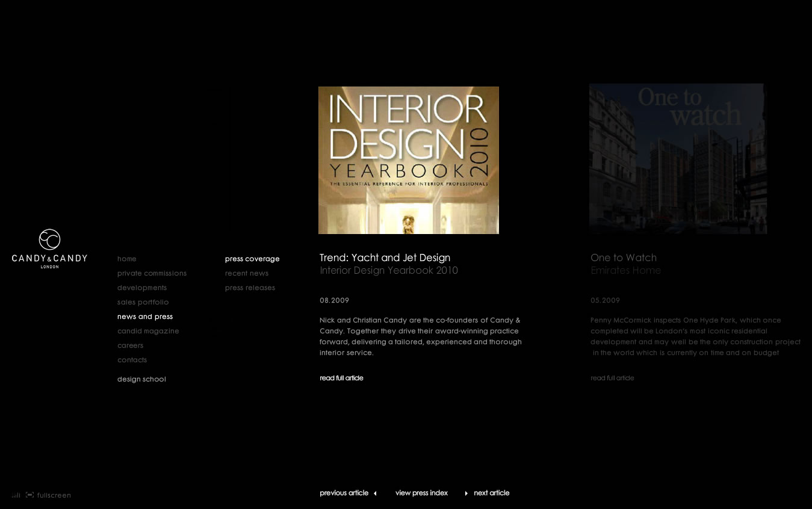Click the Candy & Candy London logo
Screen dimensions: 812x509
[49, 248]
